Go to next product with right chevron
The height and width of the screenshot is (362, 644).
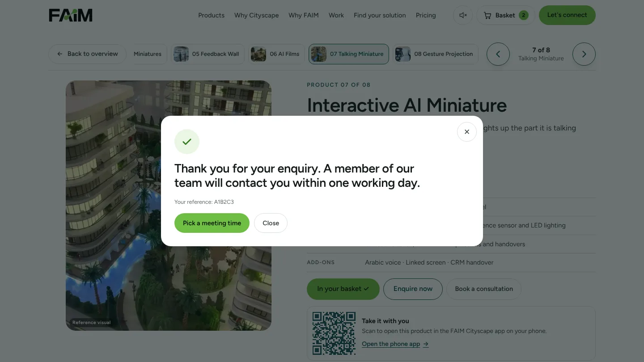tap(584, 54)
